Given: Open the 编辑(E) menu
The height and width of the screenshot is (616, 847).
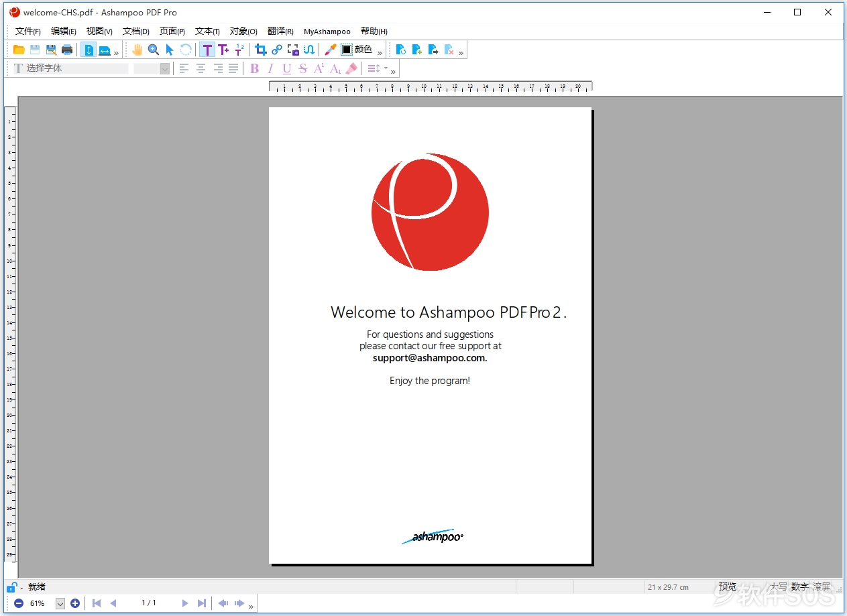Looking at the screenshot, I should click(64, 32).
